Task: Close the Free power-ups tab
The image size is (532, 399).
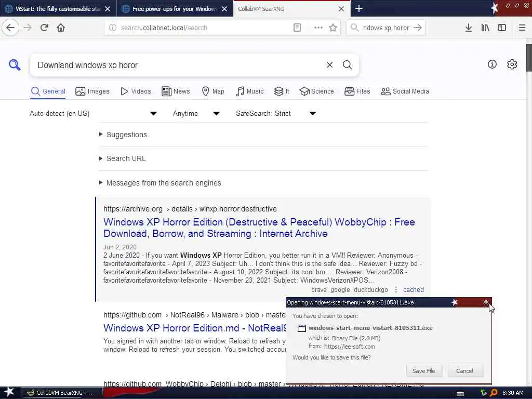Action: pyautogui.click(x=224, y=9)
